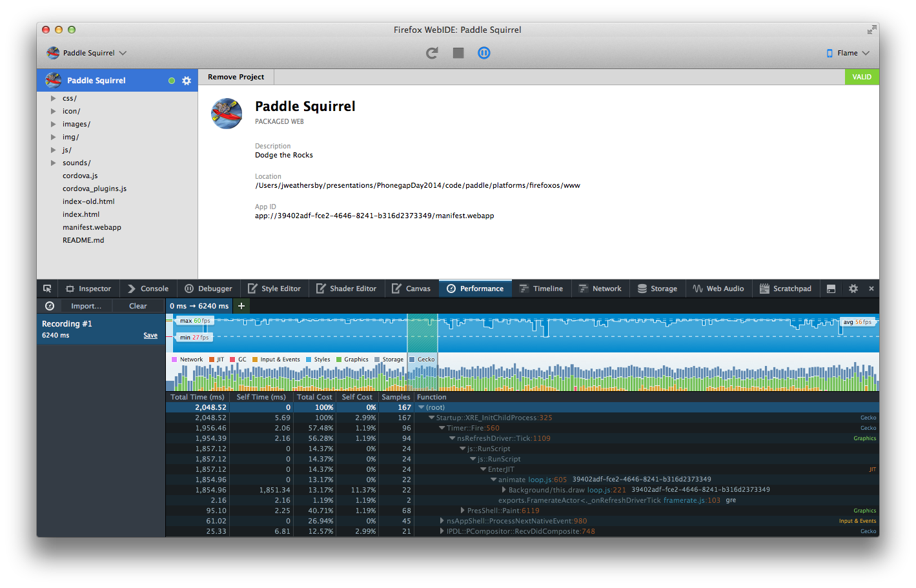Screen dimensions: 916x588
Task: Click the VALID status badge
Action: (862, 77)
